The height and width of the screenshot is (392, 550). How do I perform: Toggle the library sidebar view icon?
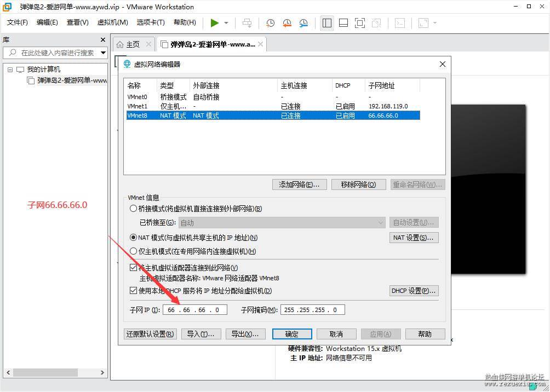pyautogui.click(x=327, y=23)
